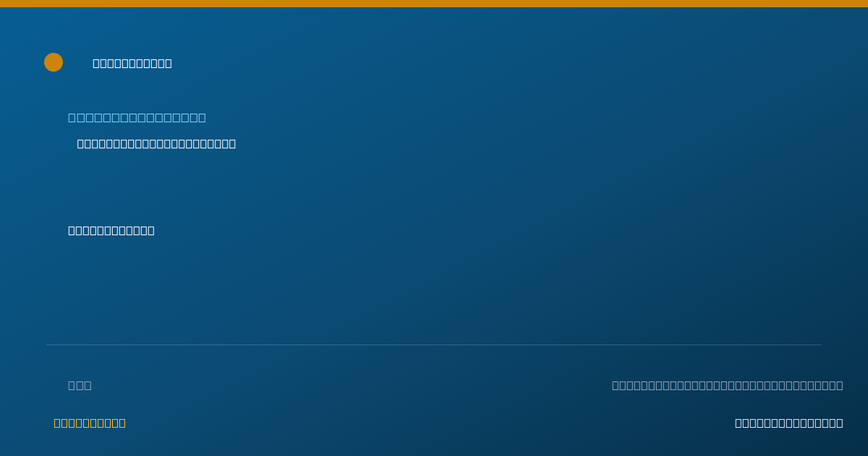Activate the bright white bottom-right footer line
This screenshot has height=456, width=868.
[x=788, y=423]
